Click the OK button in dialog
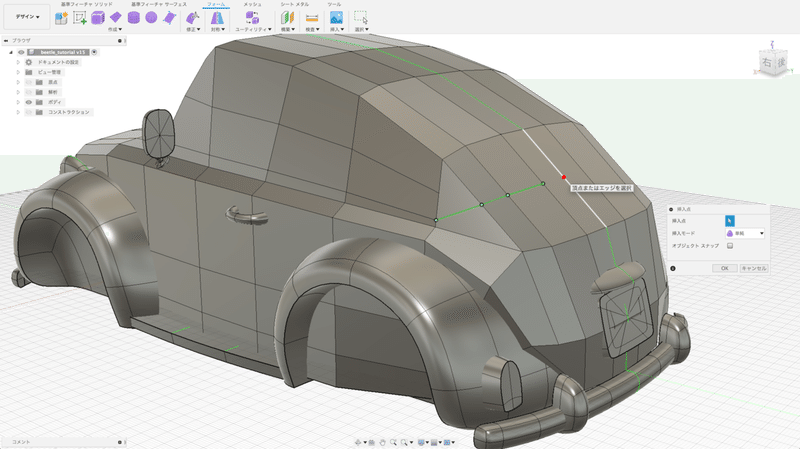Screen dimensions: 800x449 click(x=723, y=268)
